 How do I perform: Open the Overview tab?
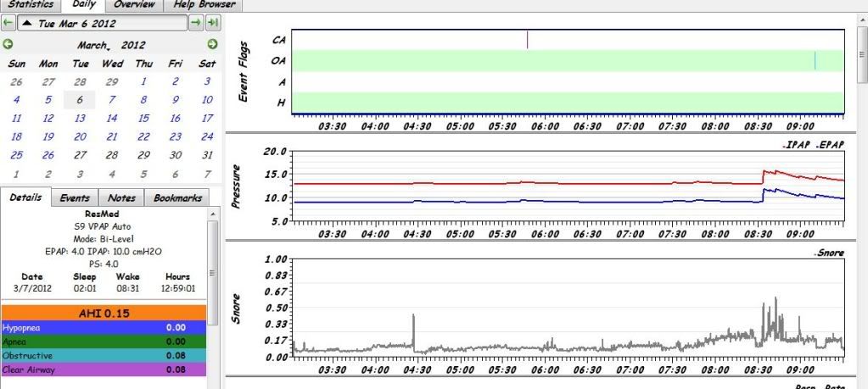pyautogui.click(x=136, y=5)
